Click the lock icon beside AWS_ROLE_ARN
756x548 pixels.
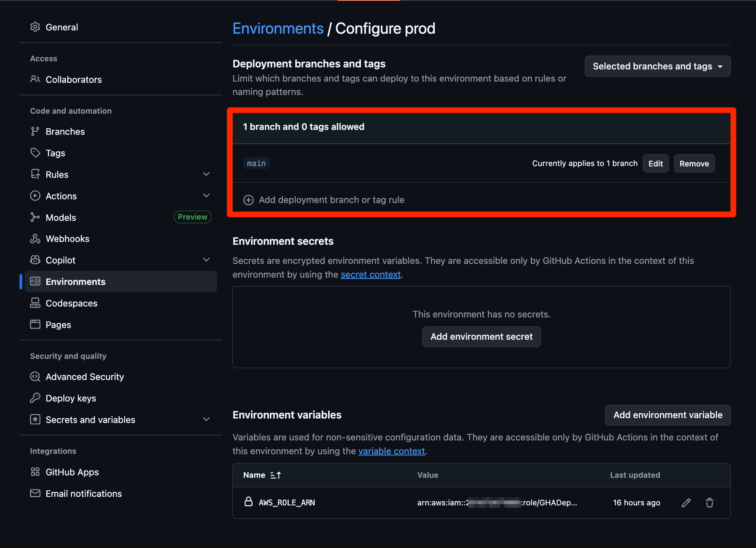(x=249, y=502)
